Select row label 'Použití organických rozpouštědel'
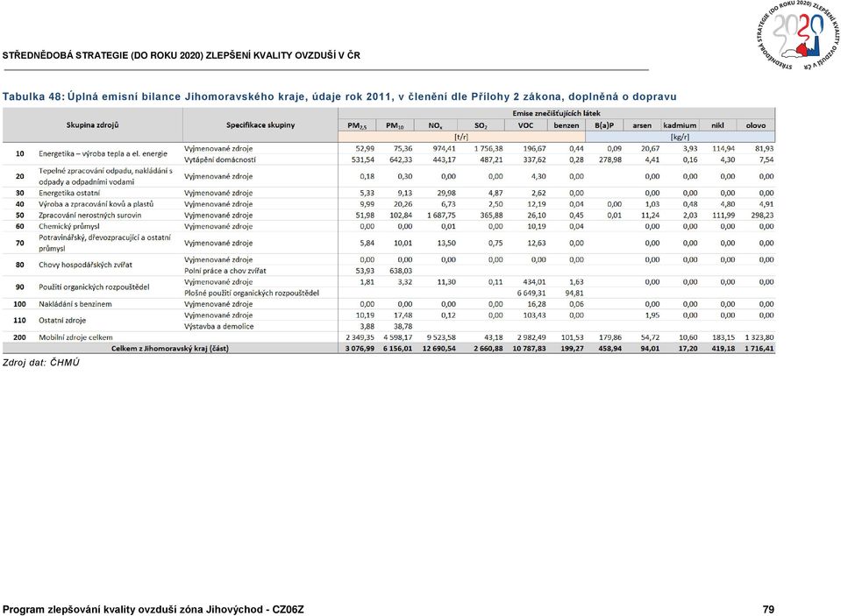The image size is (841, 616). coord(93,287)
